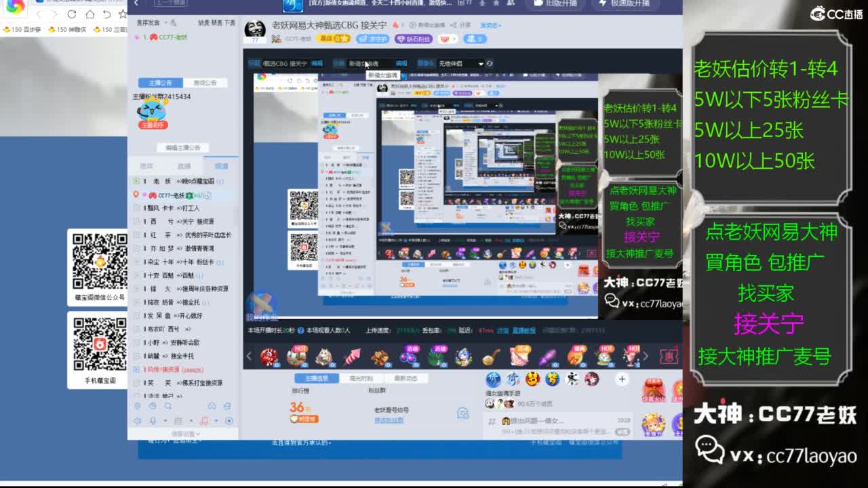Select the brown gourd ladle gift

[x=492, y=357]
